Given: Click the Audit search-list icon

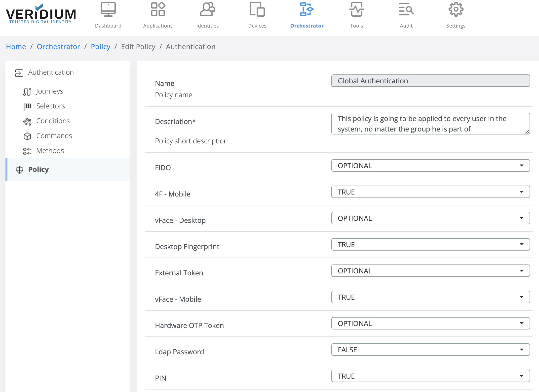Looking at the screenshot, I should click(x=406, y=9).
